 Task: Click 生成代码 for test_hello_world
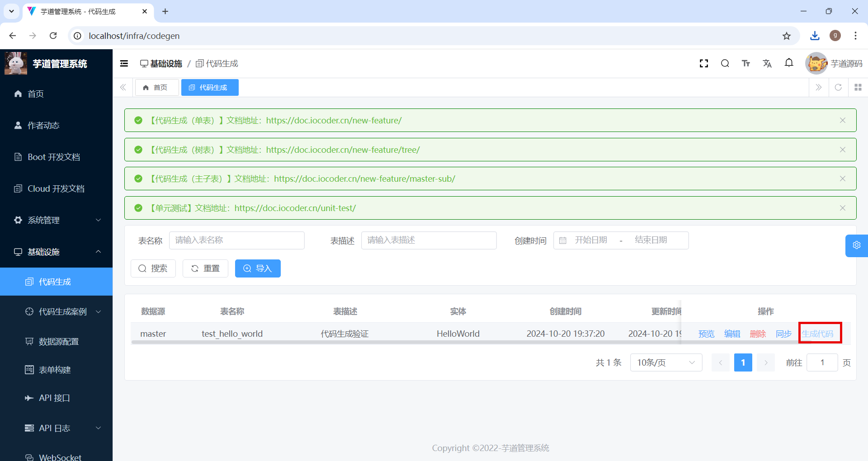(x=817, y=334)
